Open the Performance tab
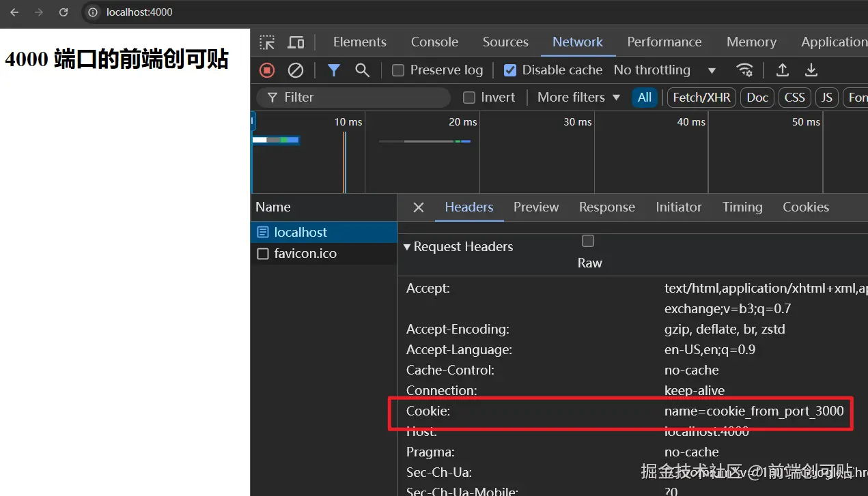 [664, 42]
